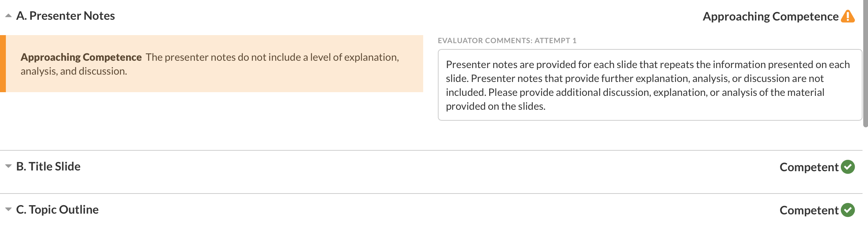Click the vertical scrollbar on the right edge
The image size is (868, 229).
(x=865, y=63)
